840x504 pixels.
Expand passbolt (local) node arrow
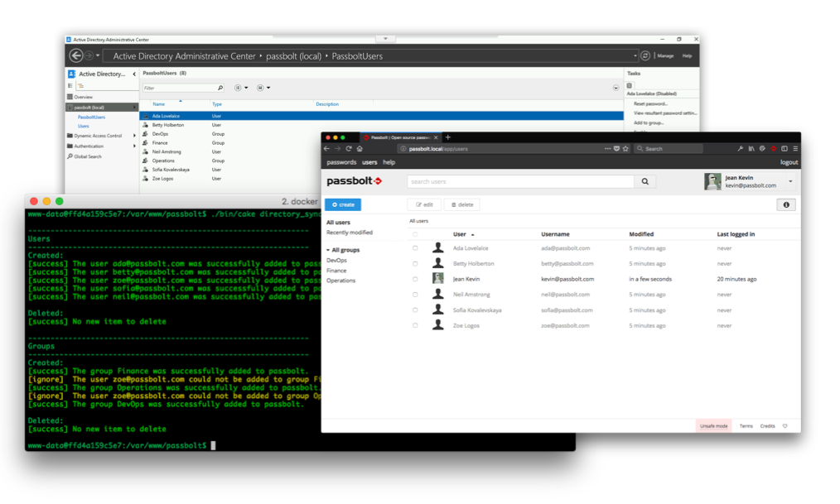(x=134, y=108)
